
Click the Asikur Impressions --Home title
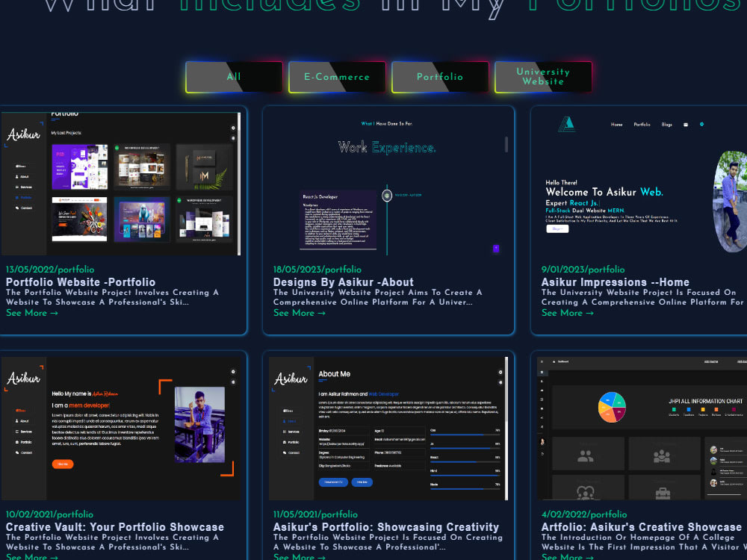pos(615,282)
